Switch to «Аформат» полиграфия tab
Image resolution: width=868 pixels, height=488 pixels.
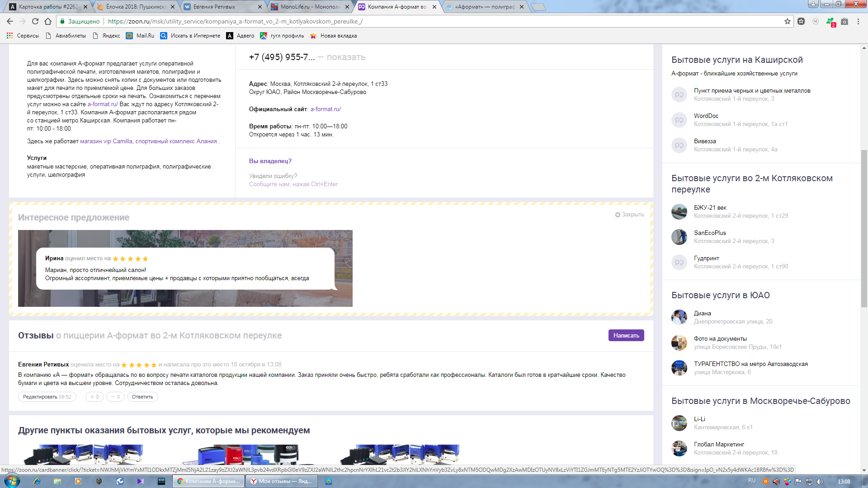485,7
